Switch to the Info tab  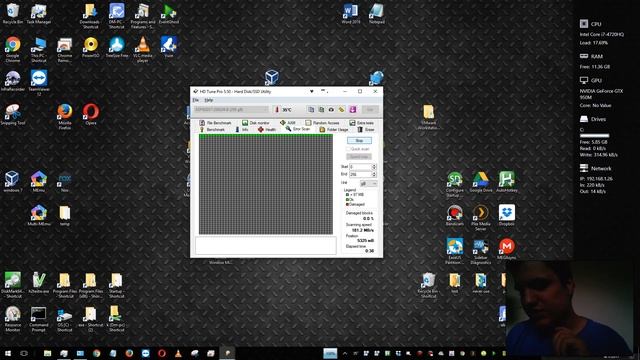pyautogui.click(x=242, y=129)
